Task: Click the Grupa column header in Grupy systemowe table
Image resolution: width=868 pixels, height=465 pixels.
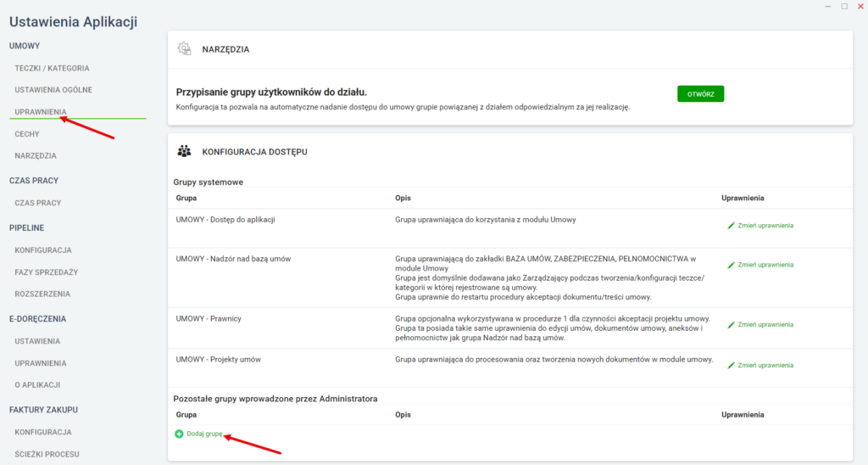Action: pos(186,198)
